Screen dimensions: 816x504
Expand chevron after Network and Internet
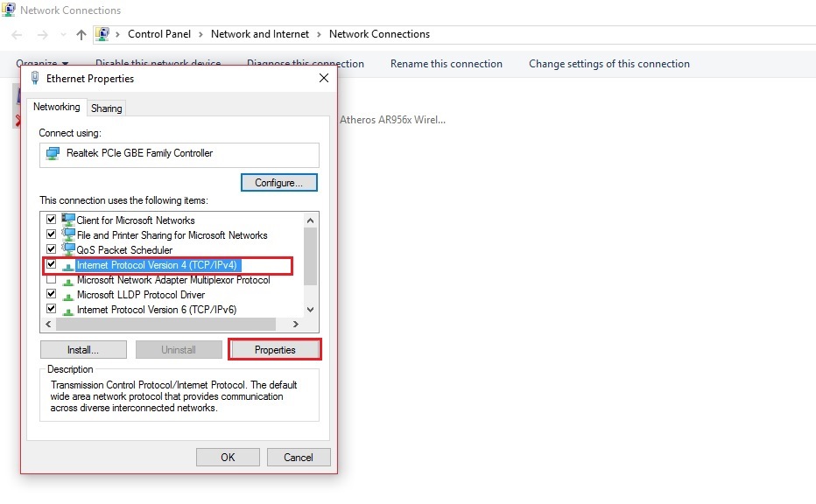(x=319, y=35)
